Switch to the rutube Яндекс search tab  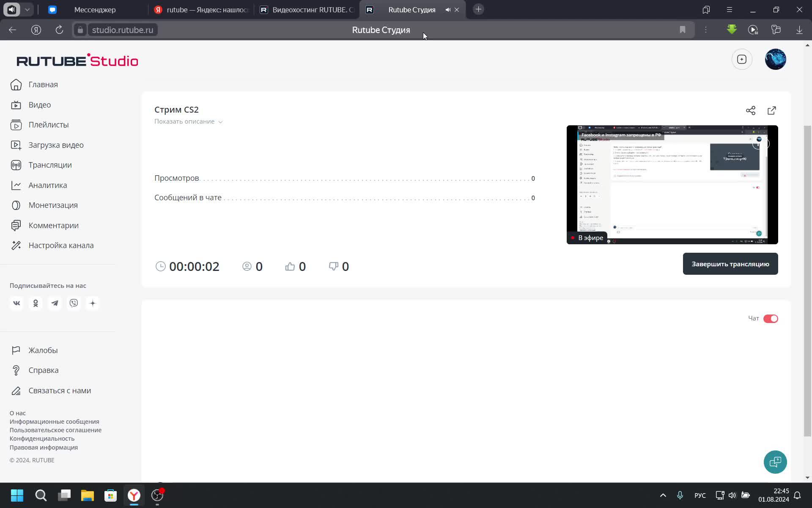tap(201, 10)
